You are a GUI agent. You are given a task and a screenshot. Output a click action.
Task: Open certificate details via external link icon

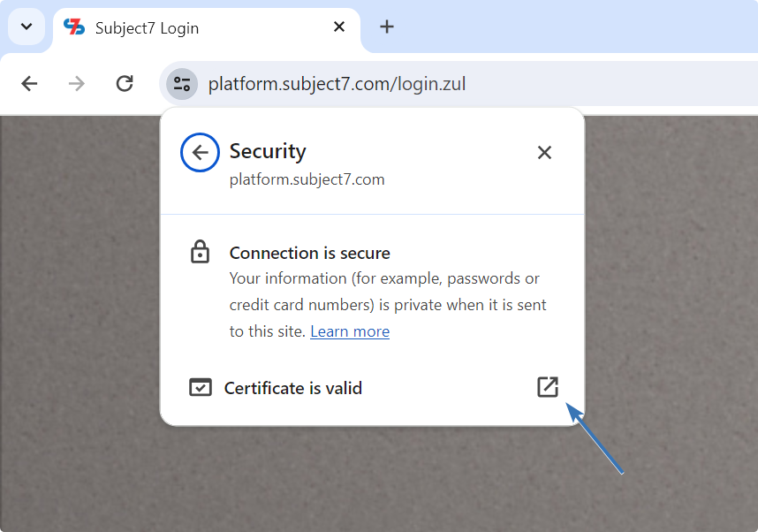click(548, 387)
